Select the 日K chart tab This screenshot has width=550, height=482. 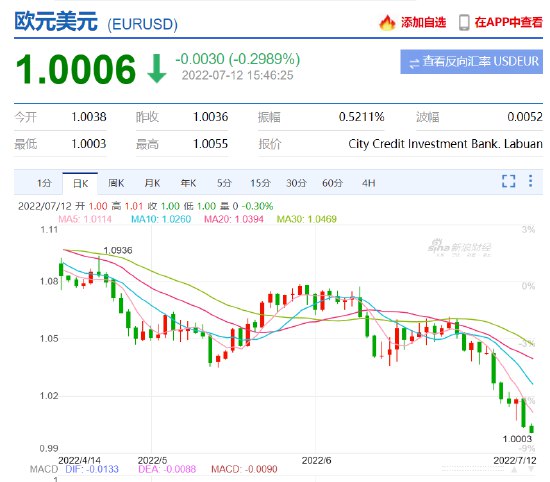[x=80, y=183]
